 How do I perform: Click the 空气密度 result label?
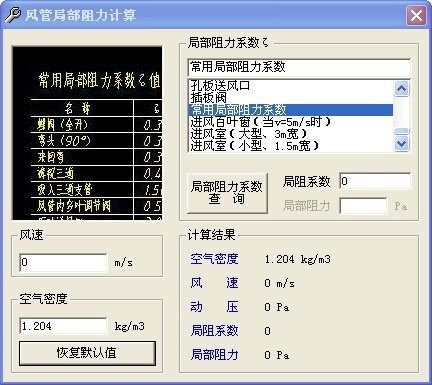click(214, 259)
